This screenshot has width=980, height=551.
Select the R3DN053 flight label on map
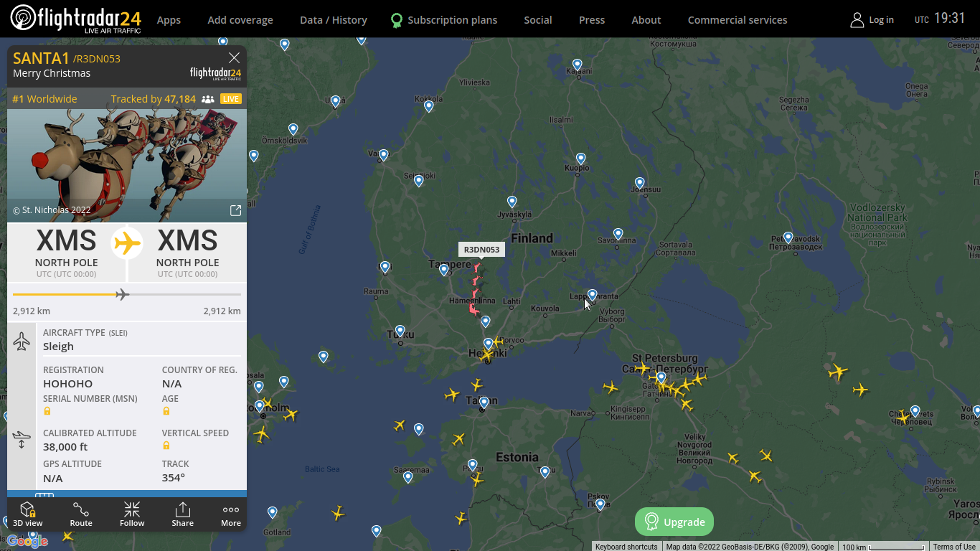click(x=481, y=250)
